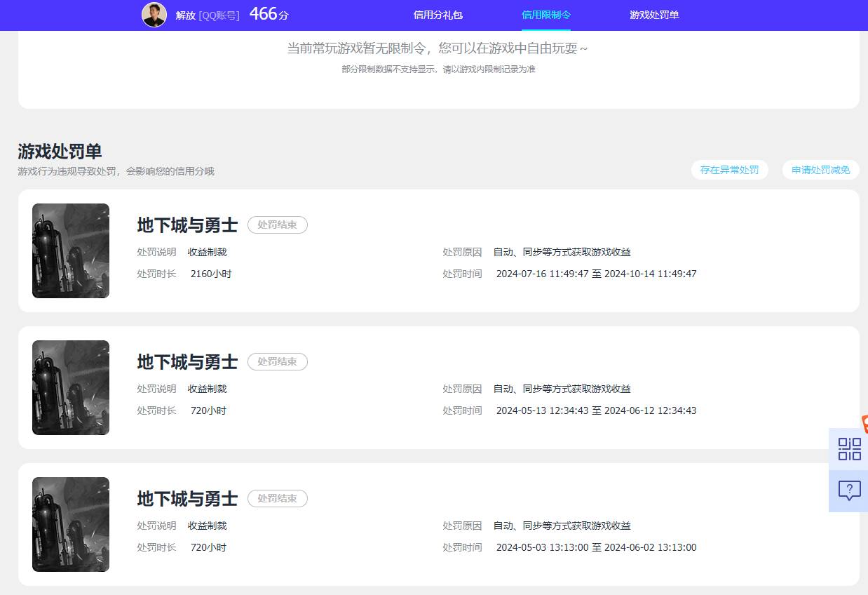Switch to the 信用分礼包 tab
The width and height of the screenshot is (868, 595).
(x=438, y=15)
